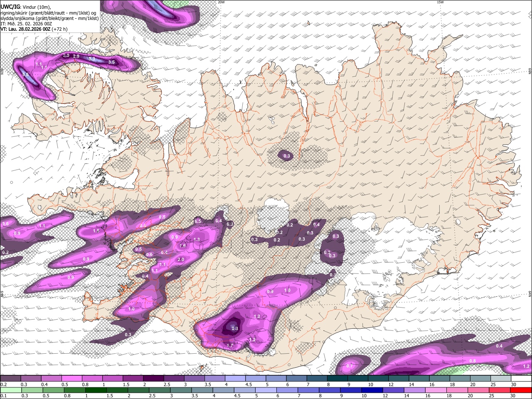Click the '30' label of the rain scale
The image size is (532, 399).
(x=514, y=396)
